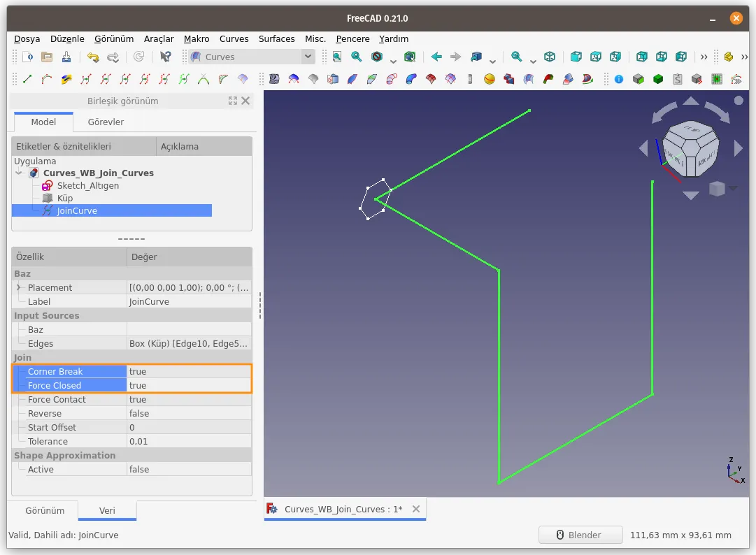Image resolution: width=756 pixels, height=555 pixels.
Task: Rotate view right using navigation cube arrow
Action: [x=738, y=148]
